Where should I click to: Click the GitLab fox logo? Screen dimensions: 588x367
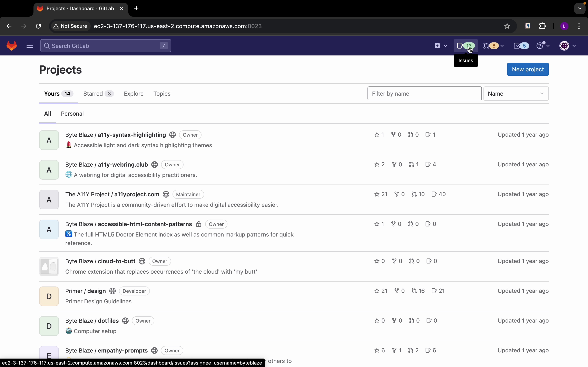[12, 46]
